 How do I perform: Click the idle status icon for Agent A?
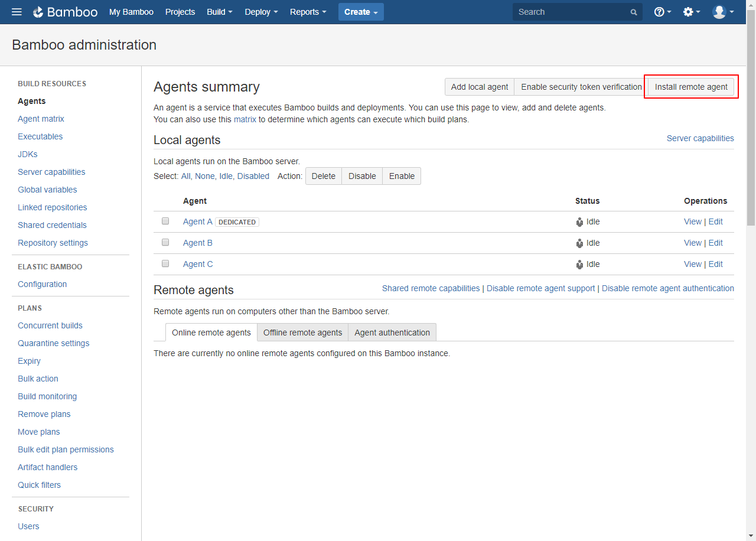(579, 222)
